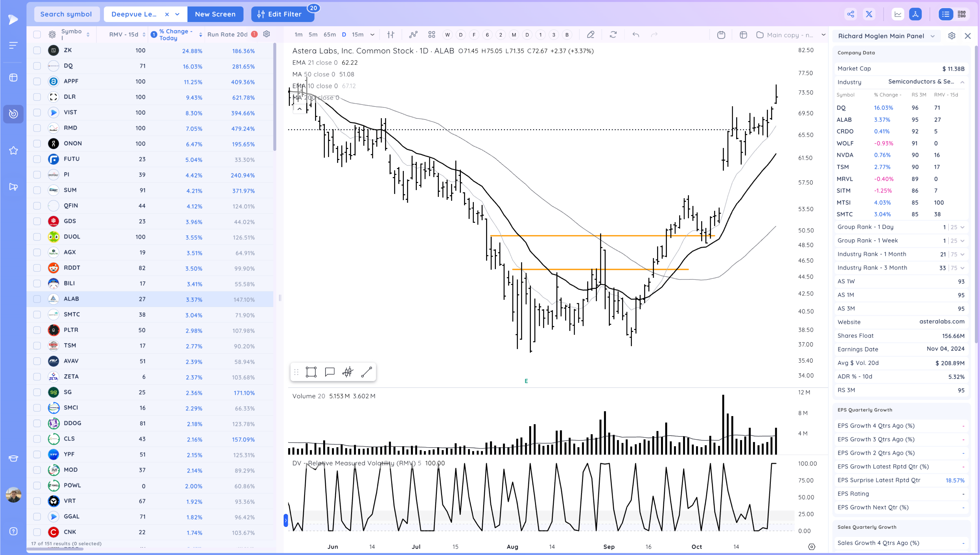
Task: Switch to the 65m timeframe
Action: [329, 35]
